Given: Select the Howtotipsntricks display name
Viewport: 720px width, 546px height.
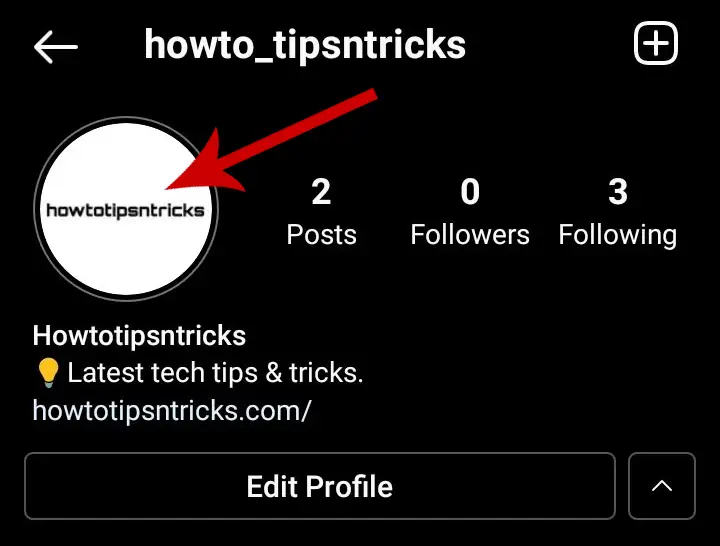Looking at the screenshot, I should (139, 335).
